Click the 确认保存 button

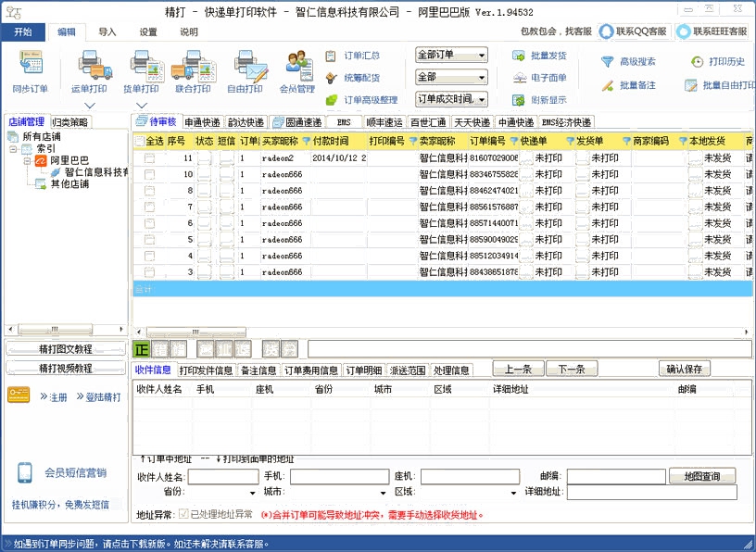pos(685,369)
